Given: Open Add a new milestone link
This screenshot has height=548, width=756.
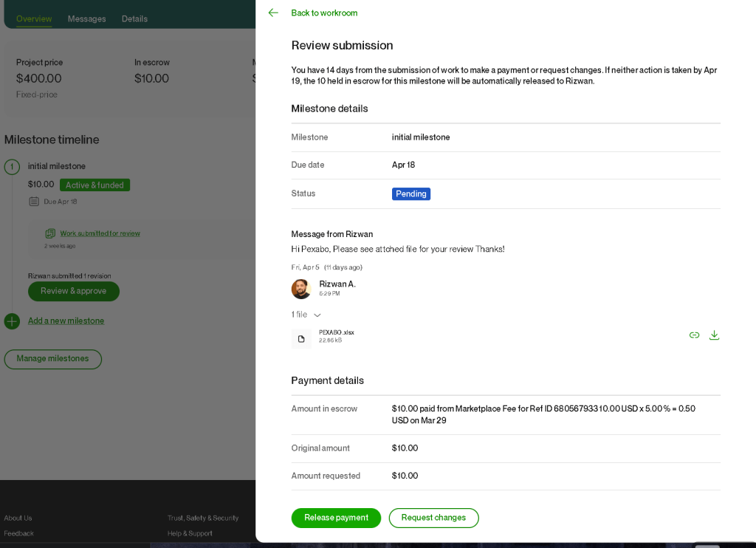Looking at the screenshot, I should click(x=66, y=321).
